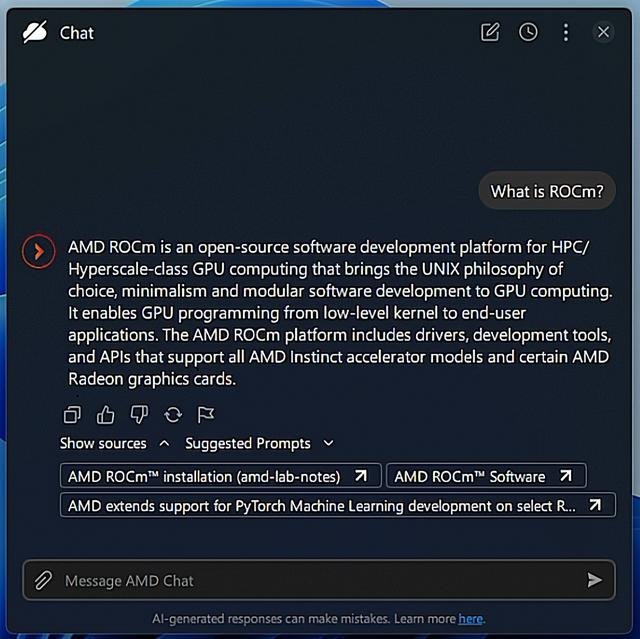Screen dimensions: 640x639
Task: Start a new chat with compose icon
Action: (490, 32)
